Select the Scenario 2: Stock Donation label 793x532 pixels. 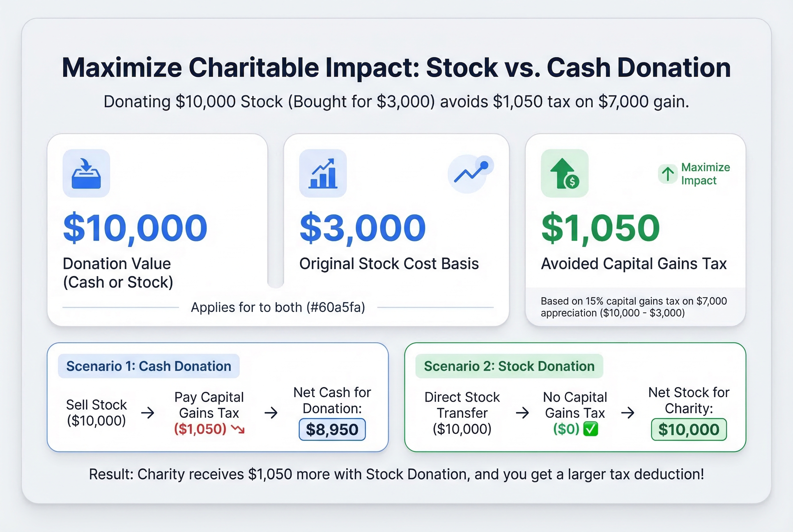(509, 366)
